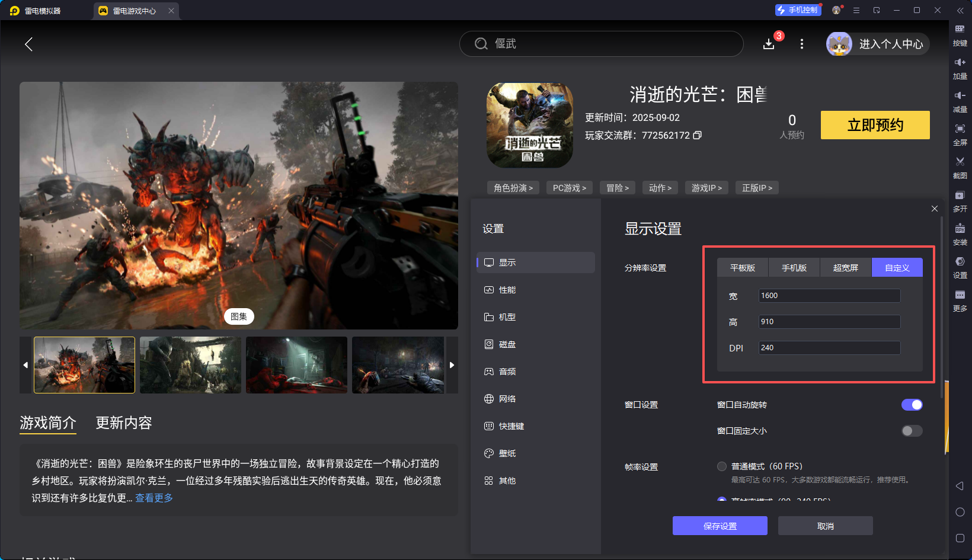972x560 pixels.
Task: Select the 平板版 resolution tab
Action: [743, 268]
